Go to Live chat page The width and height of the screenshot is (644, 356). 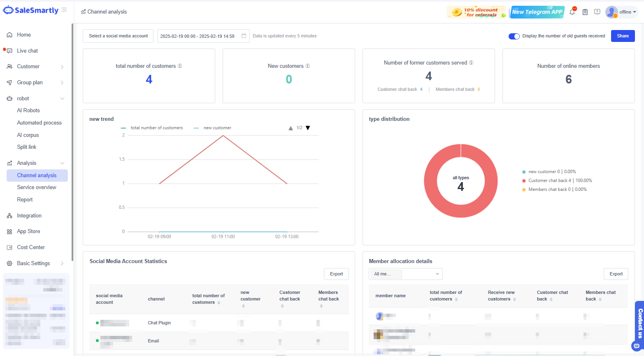pos(27,51)
